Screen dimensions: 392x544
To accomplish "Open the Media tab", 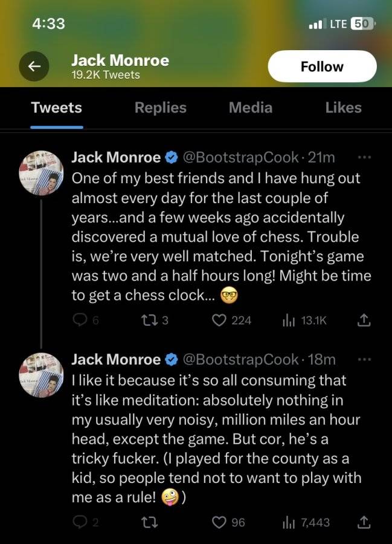I will tap(251, 108).
